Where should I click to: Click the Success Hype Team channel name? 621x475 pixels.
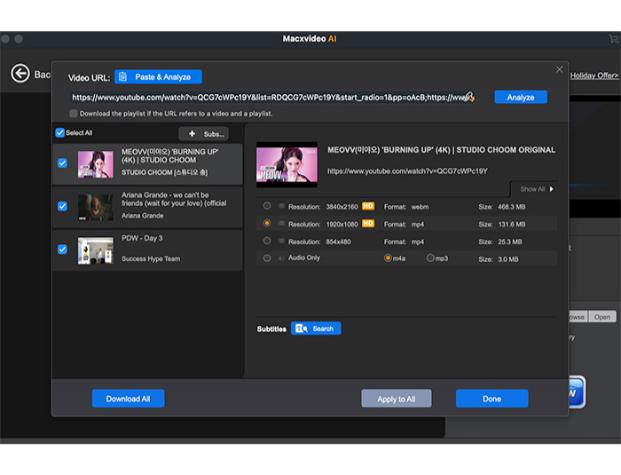[x=151, y=259]
